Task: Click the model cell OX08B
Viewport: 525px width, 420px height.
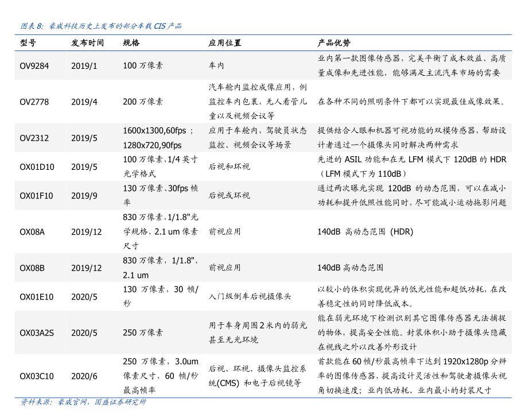Action: point(32,268)
